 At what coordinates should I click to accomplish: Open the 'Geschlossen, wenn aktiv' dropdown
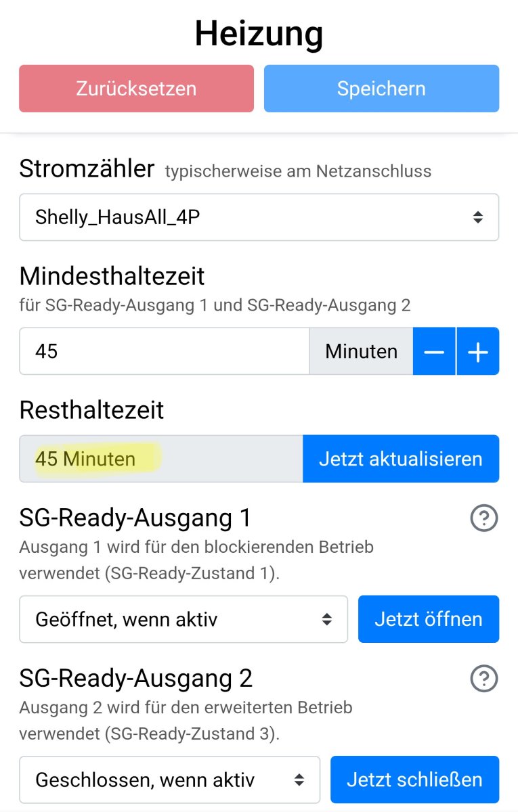[x=169, y=780]
